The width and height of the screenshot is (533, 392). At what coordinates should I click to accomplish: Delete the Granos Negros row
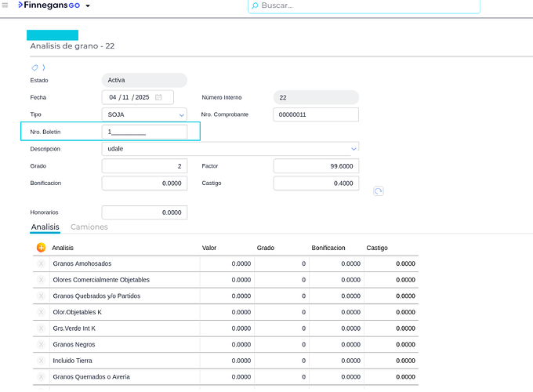(x=41, y=344)
